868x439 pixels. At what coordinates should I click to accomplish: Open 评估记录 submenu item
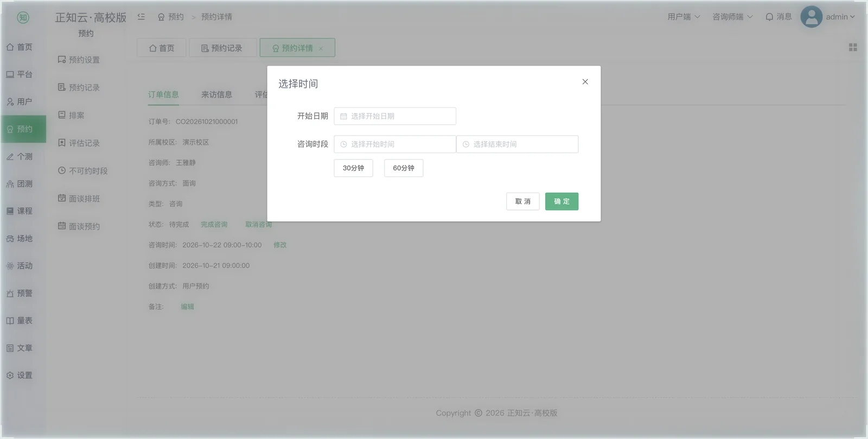pyautogui.click(x=79, y=143)
